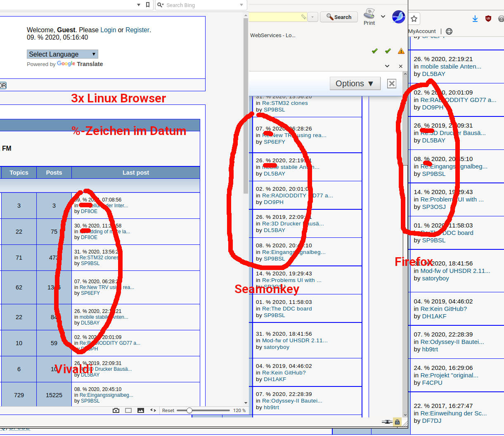
Task: Open F4CPU profile link in Firefox
Action: click(x=432, y=383)
